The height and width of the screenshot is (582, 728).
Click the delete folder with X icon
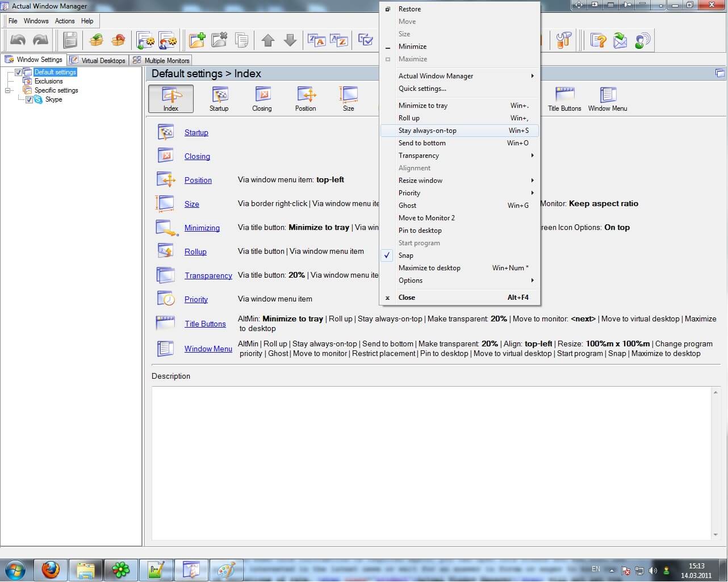(219, 40)
